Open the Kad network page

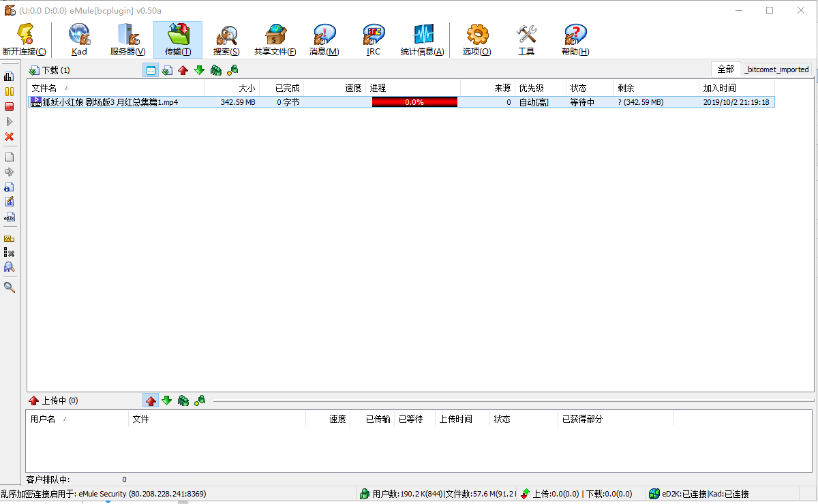[x=79, y=40]
